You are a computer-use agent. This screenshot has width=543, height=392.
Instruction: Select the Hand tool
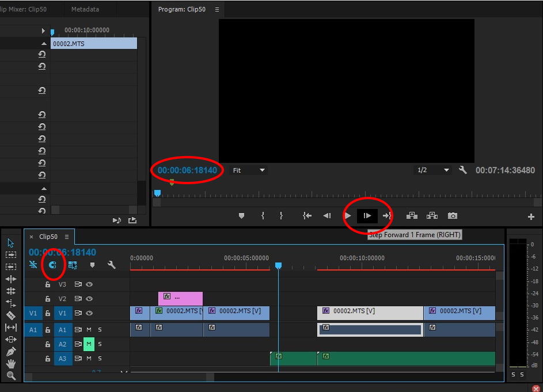[10, 364]
